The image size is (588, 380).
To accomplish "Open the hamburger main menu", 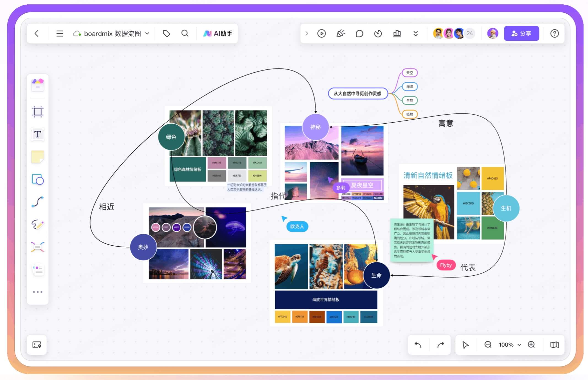I will [x=60, y=34].
